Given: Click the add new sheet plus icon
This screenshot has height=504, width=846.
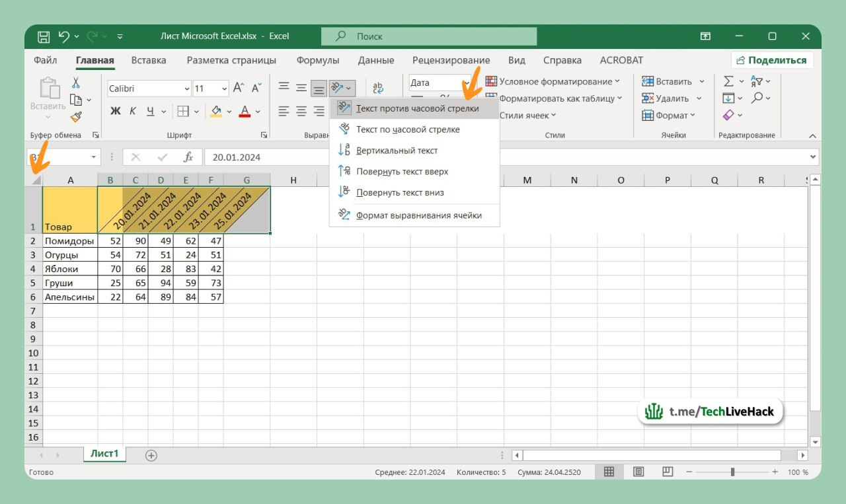Looking at the screenshot, I should (151, 455).
